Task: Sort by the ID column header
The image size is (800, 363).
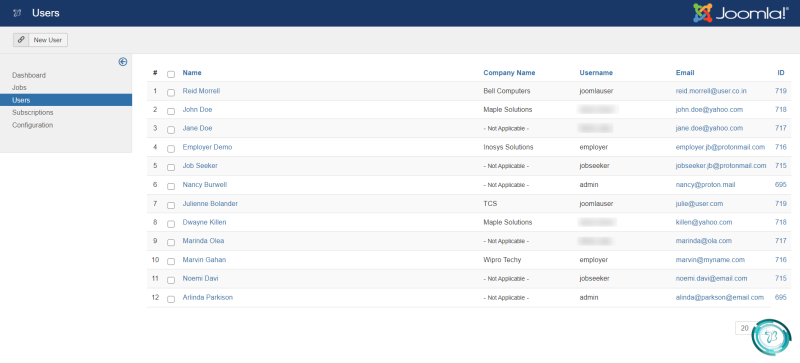Action: (781, 73)
